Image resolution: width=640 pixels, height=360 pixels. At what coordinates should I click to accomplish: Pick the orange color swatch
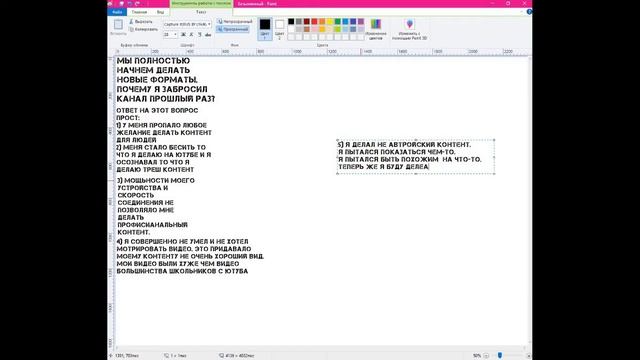(x=322, y=21)
